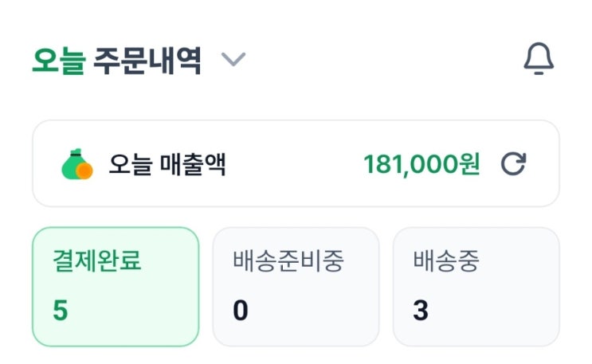Click the 181,000원 sales amount

(x=421, y=164)
